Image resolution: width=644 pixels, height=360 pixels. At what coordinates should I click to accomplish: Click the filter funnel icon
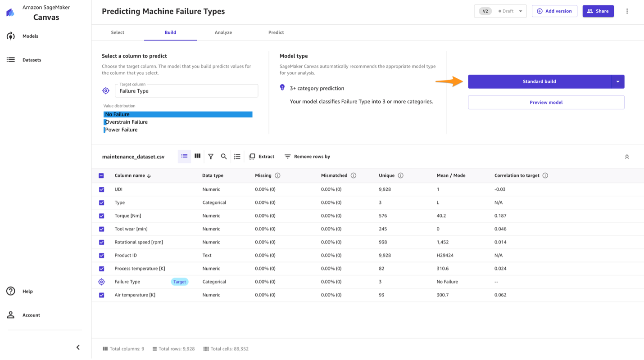(x=211, y=157)
